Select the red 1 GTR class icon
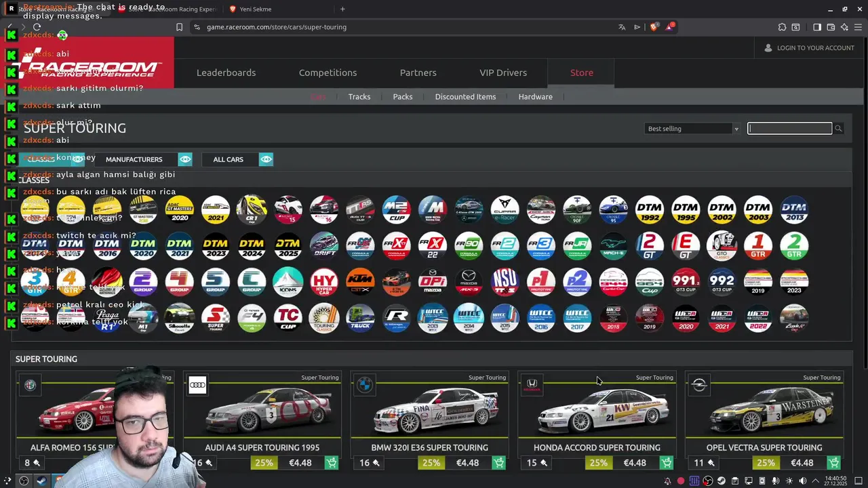Screen dimensions: 868x488 pos(758,246)
